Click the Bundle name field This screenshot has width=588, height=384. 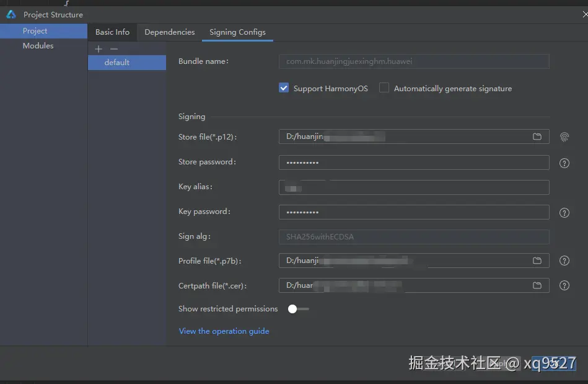414,61
